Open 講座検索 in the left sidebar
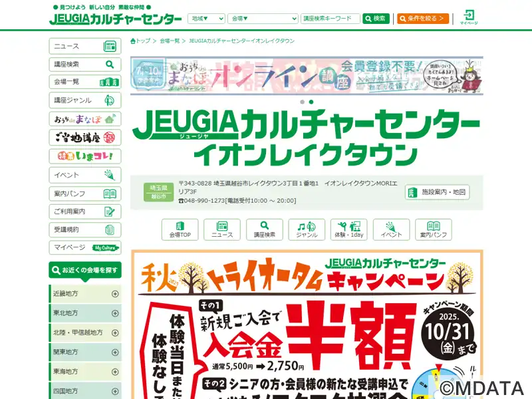Screen dimensions: 532x399 click(85, 65)
